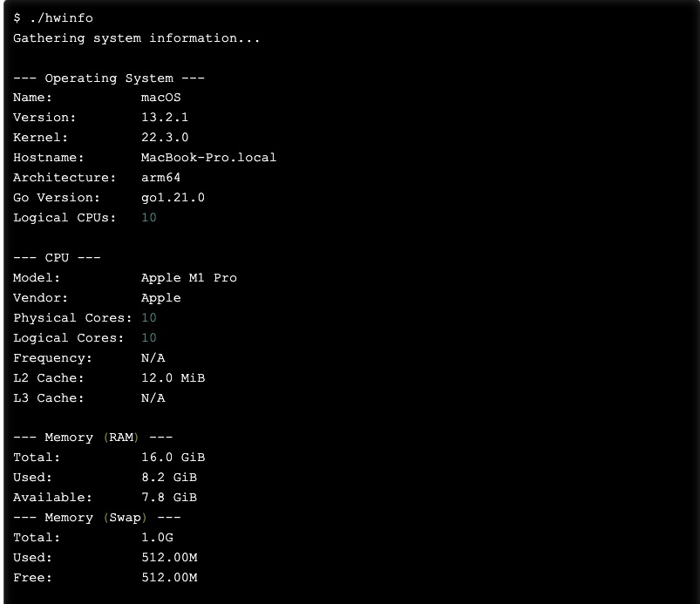Screen dimensions: 700x604
Task: Click the macOS name value
Action: point(160,98)
